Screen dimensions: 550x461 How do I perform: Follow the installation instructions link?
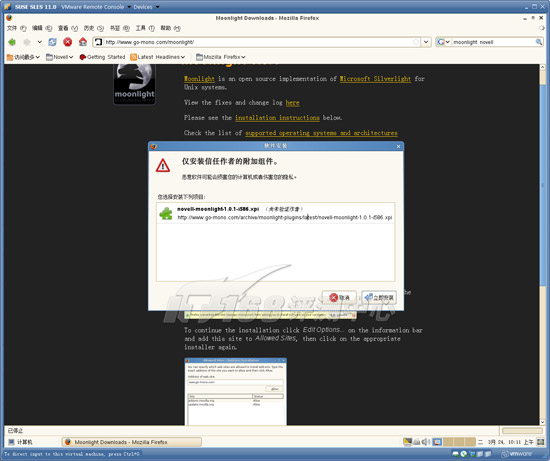[277, 118]
